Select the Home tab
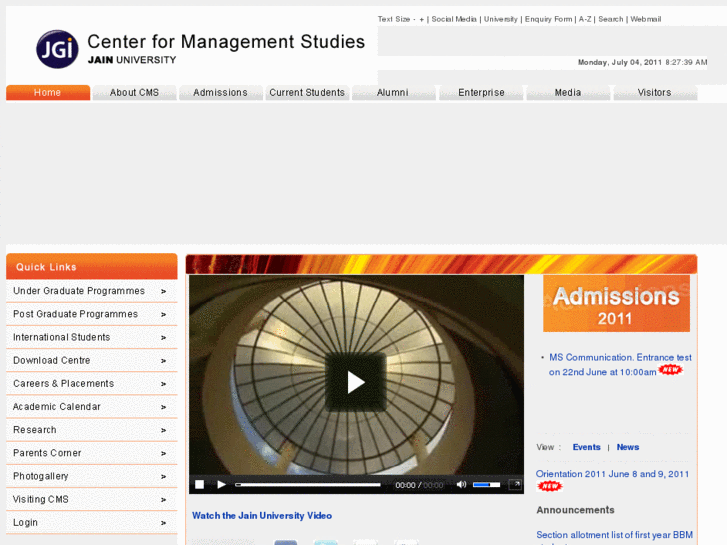This screenshot has width=727, height=545. tap(48, 92)
